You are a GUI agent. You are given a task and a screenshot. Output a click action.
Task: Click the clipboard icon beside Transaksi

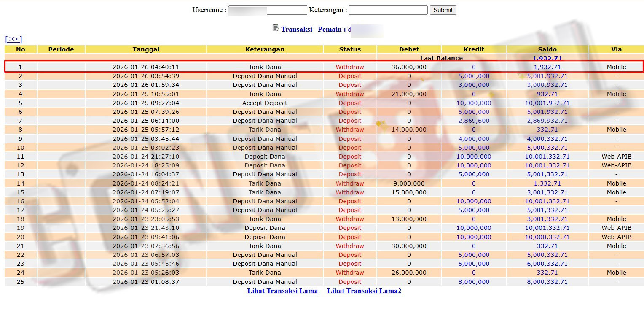276,28
